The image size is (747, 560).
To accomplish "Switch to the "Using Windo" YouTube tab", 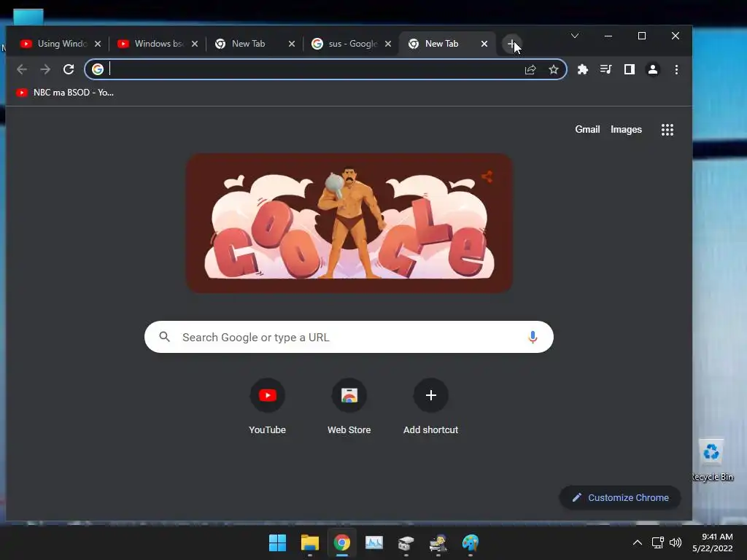I will (x=61, y=44).
